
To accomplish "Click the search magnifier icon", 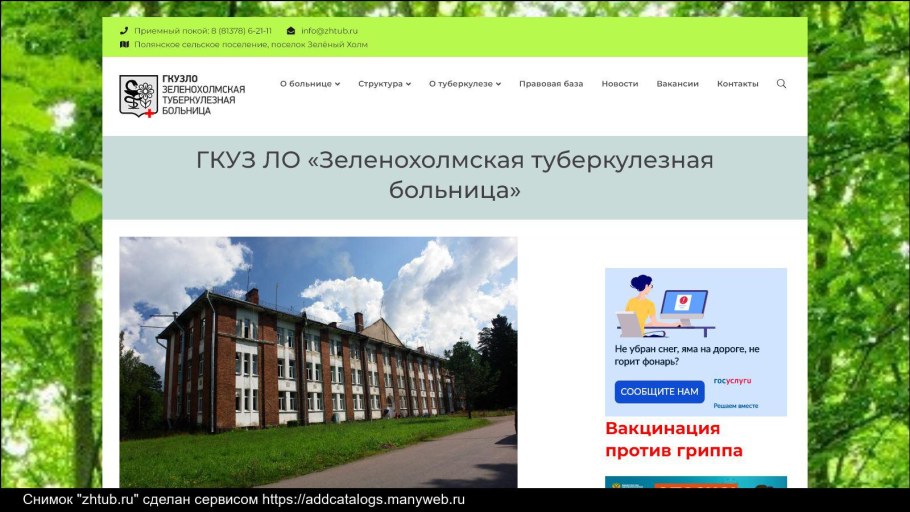I will (x=781, y=84).
